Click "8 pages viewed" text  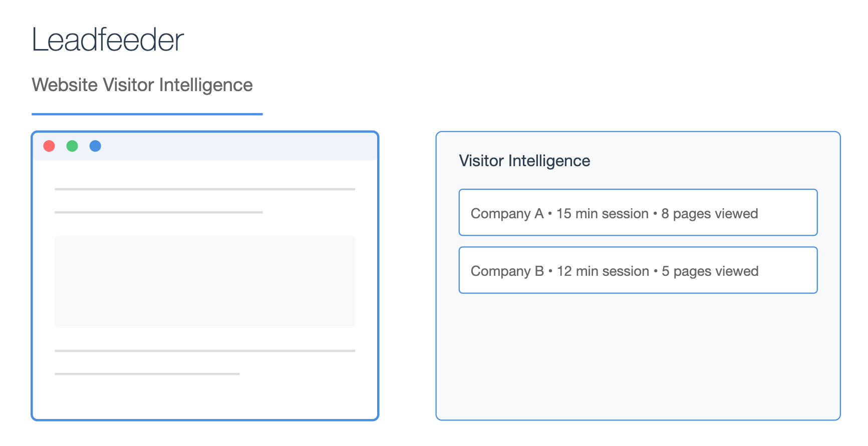click(710, 214)
